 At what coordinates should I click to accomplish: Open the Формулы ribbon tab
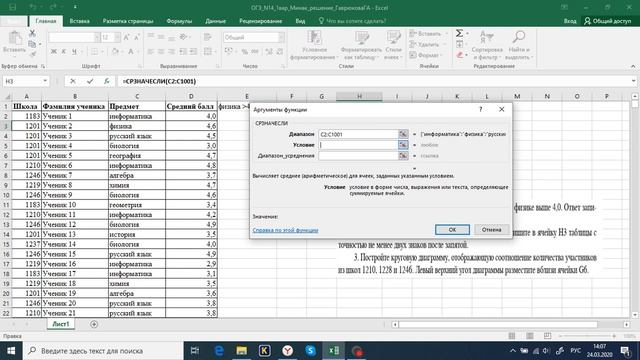point(179,21)
